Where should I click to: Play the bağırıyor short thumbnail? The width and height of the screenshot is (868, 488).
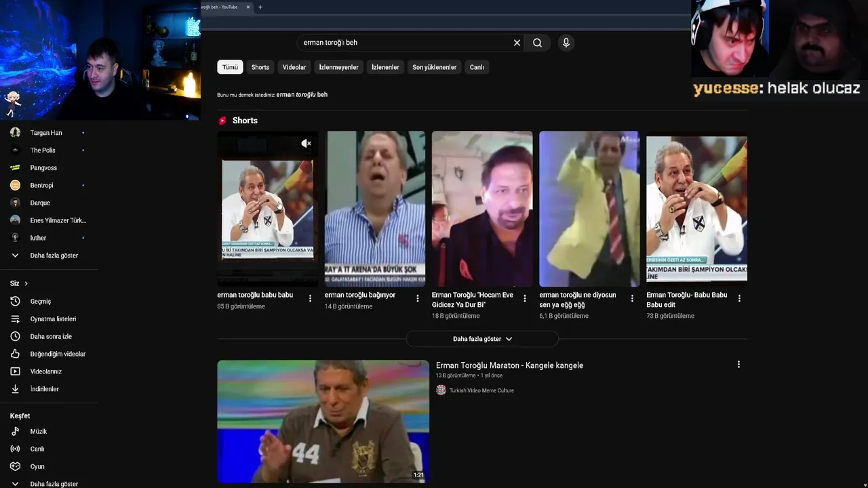tap(375, 209)
